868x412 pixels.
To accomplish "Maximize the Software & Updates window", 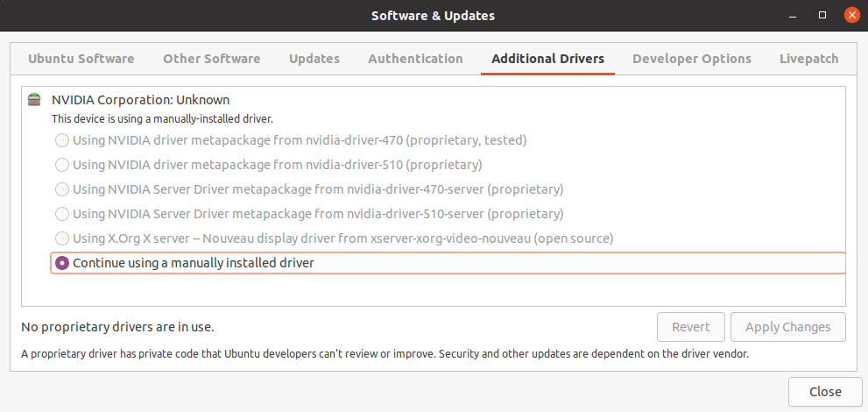I will coord(822,16).
